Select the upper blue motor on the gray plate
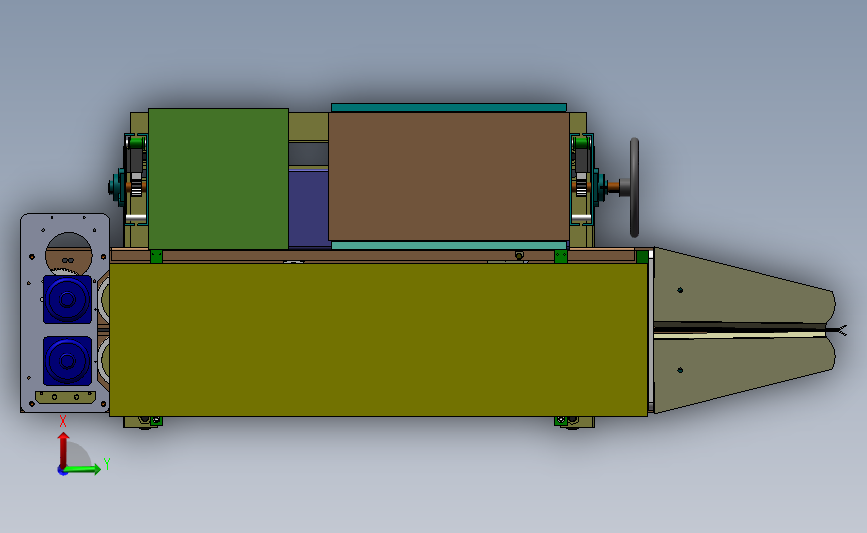This screenshot has height=533, width=867. [x=67, y=299]
